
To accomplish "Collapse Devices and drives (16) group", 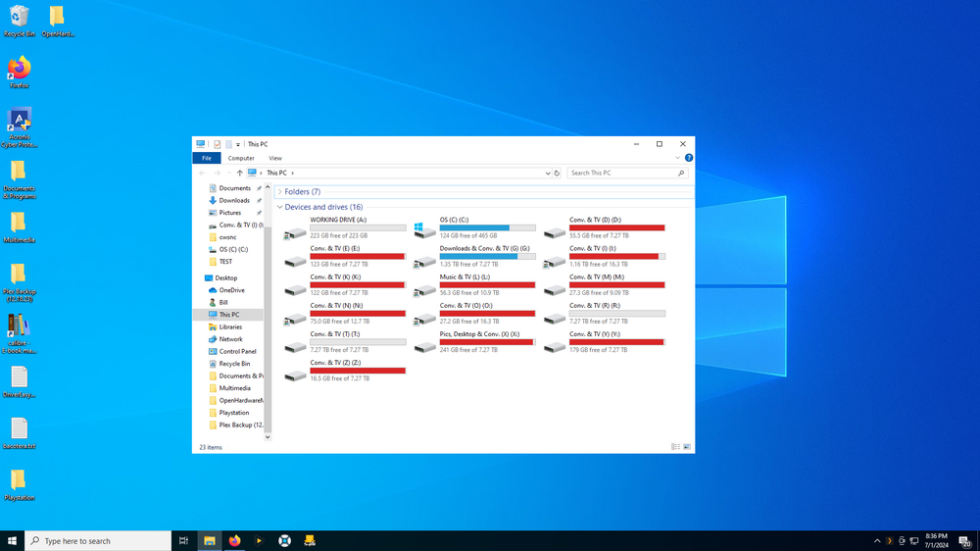I will tap(280, 207).
